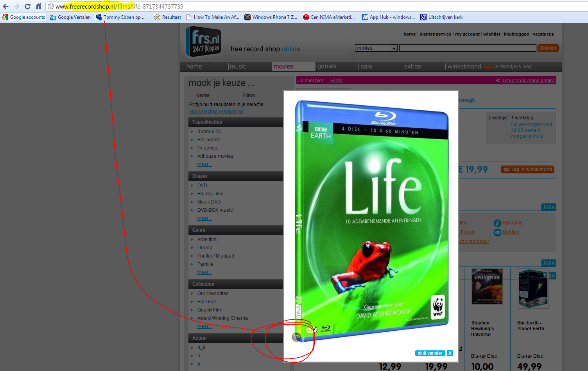
Task: Click Terug naar vorige pagina link
Action: pyautogui.click(x=529, y=81)
